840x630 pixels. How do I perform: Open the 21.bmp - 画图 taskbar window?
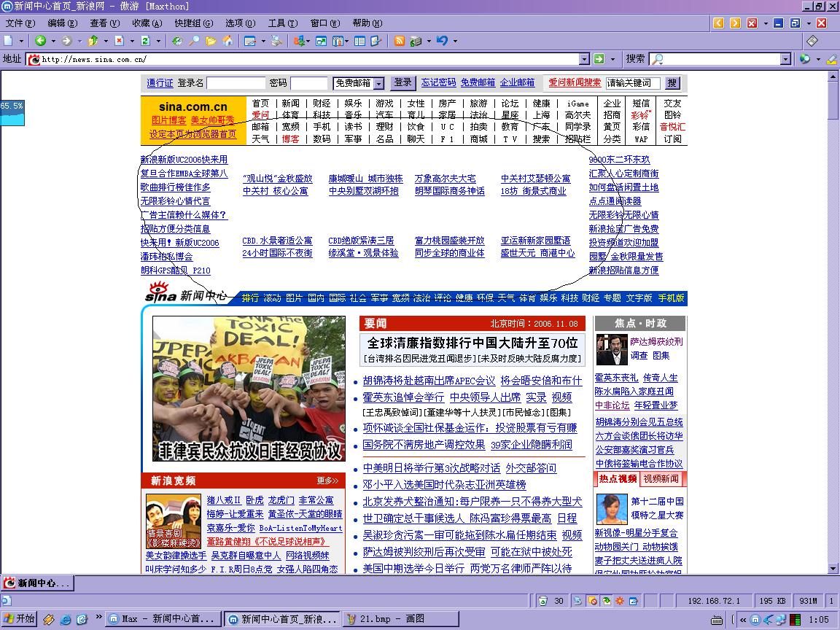(x=400, y=619)
